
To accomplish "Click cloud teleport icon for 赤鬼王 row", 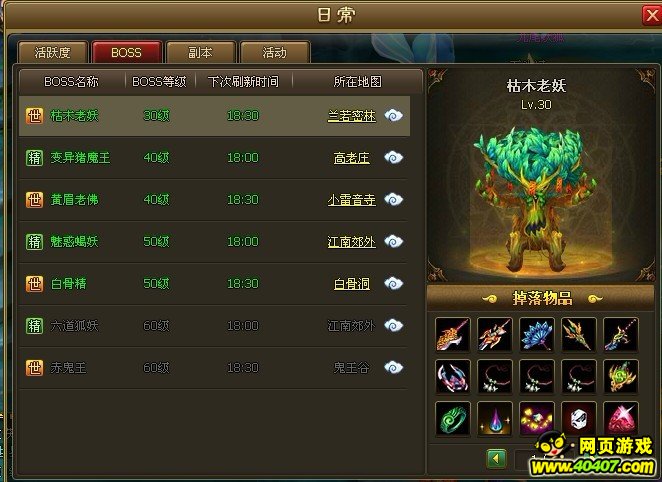I will [393, 367].
